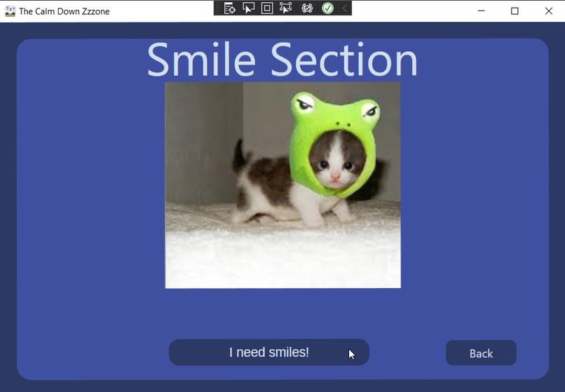
Task: Close the Calm Down Zzzone window
Action: pyautogui.click(x=548, y=11)
